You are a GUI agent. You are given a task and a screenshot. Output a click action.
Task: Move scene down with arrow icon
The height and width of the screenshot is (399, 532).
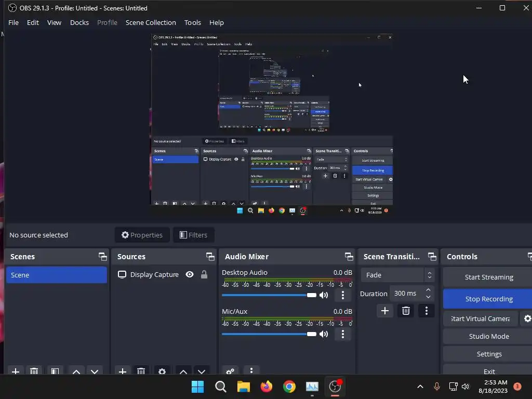[x=95, y=371]
